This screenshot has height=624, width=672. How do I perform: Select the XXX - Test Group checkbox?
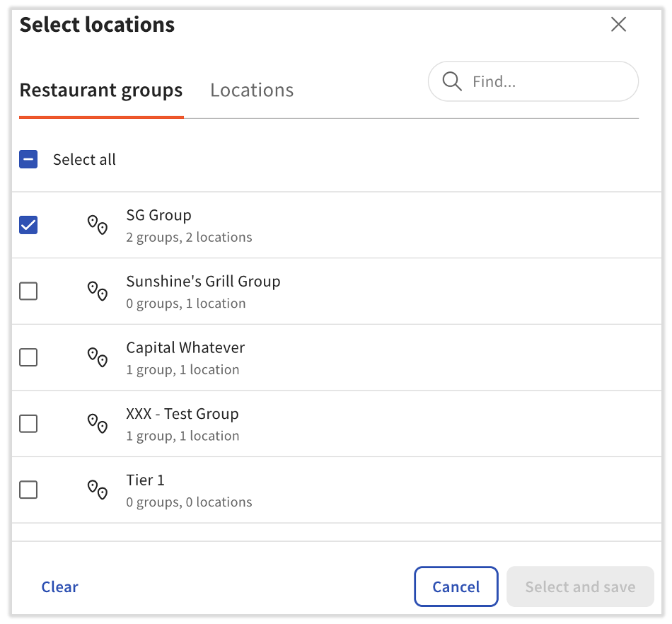(28, 423)
